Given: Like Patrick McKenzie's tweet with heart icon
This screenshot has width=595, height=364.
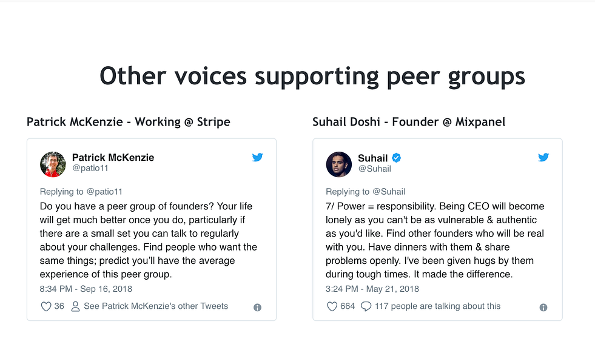Looking at the screenshot, I should (x=45, y=306).
